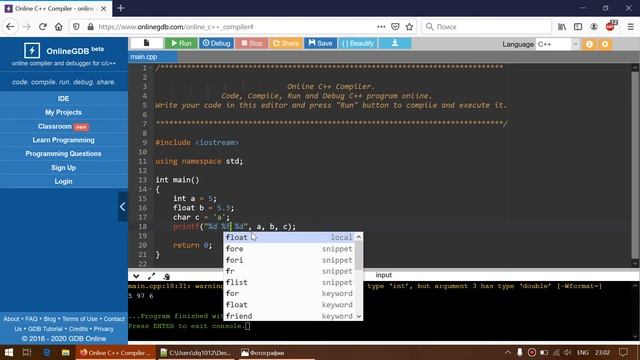Open Firefox account icon
Screen dimensions: 640x360
coord(594,27)
